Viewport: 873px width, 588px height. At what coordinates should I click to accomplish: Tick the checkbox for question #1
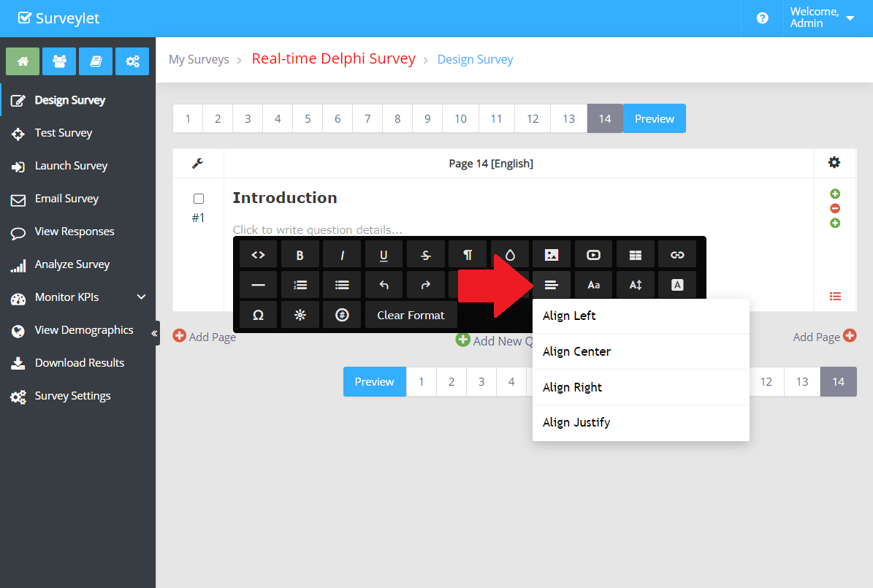[199, 199]
